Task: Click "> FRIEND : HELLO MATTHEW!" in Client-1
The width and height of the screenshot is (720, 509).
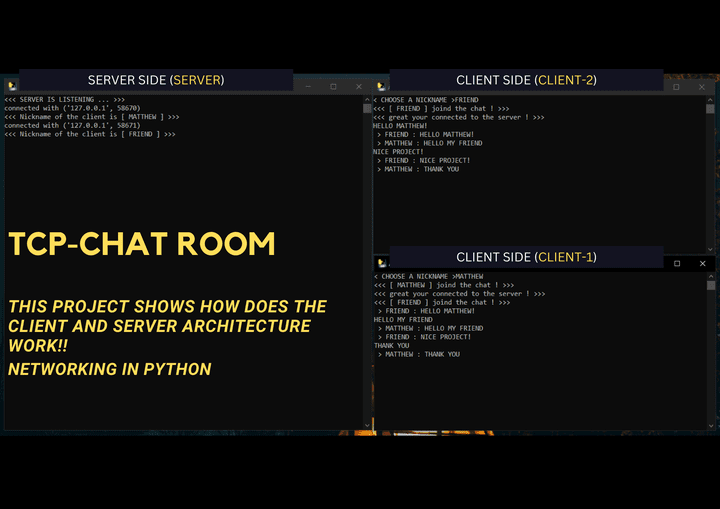Action: tap(426, 311)
